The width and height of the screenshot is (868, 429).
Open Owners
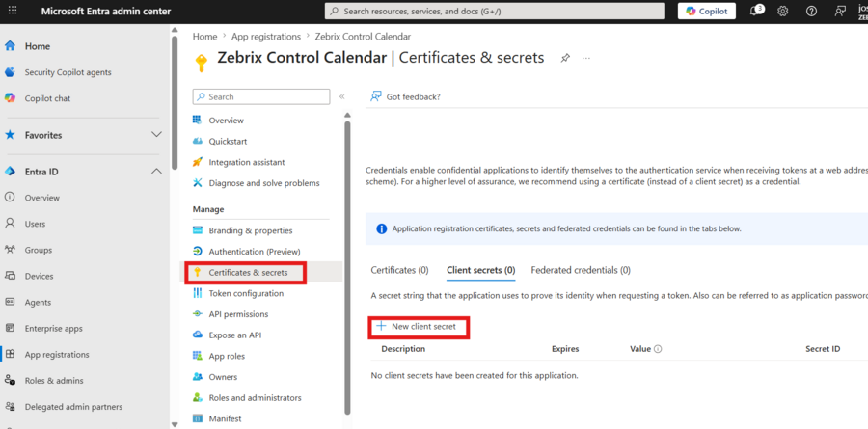pyautogui.click(x=223, y=377)
